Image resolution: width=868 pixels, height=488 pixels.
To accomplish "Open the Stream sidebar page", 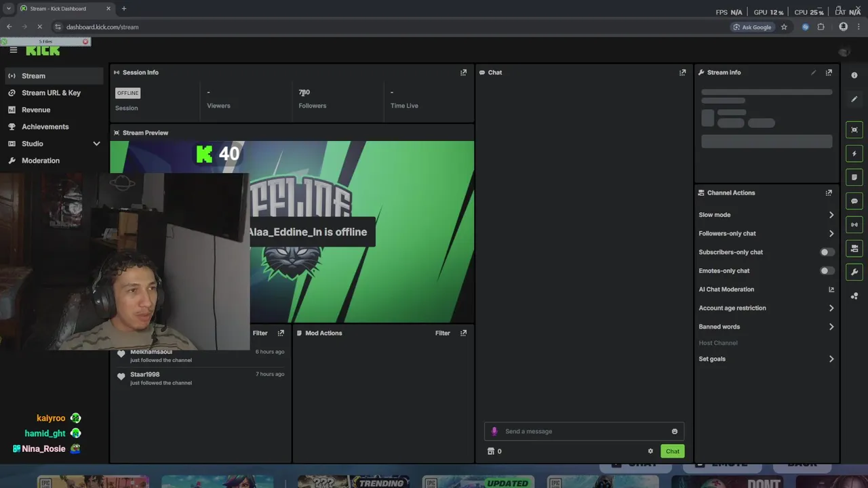I will tap(53, 76).
